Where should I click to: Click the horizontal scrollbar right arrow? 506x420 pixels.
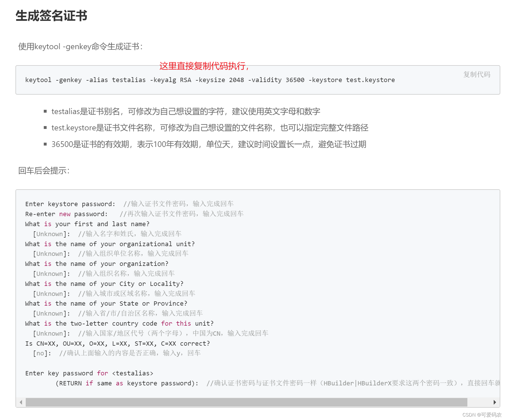coord(495,402)
